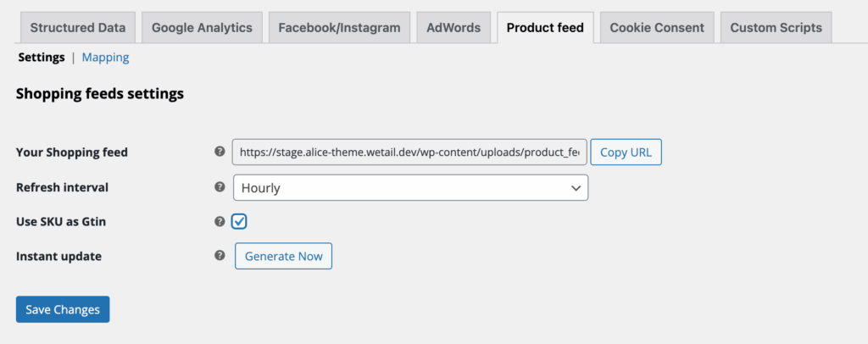868x344 pixels.
Task: Click help icon beside Use SKU as Gtin
Action: tap(220, 221)
